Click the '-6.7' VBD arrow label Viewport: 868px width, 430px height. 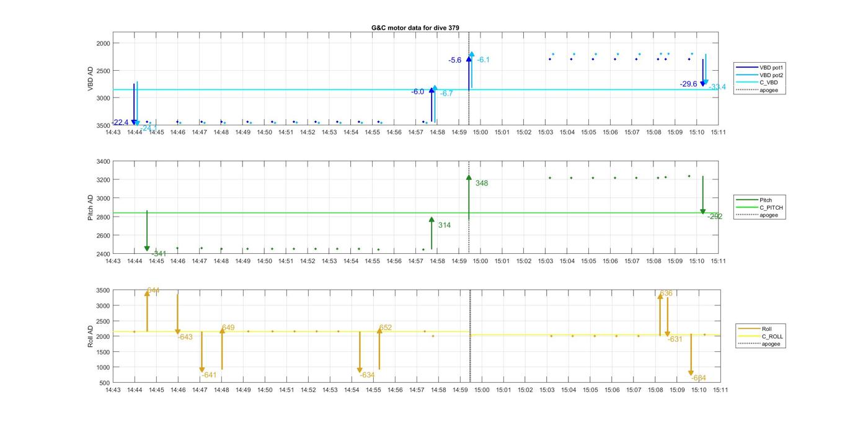click(x=446, y=93)
